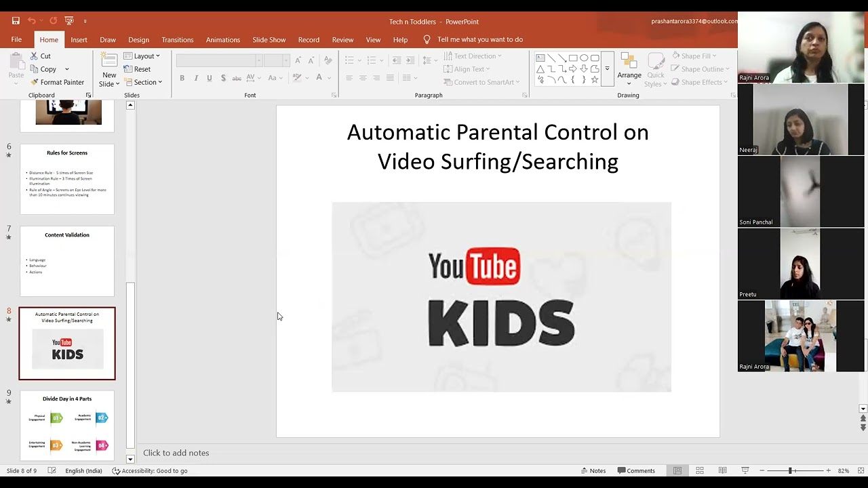
Task: Open the font name combo box
Action: pyautogui.click(x=219, y=61)
